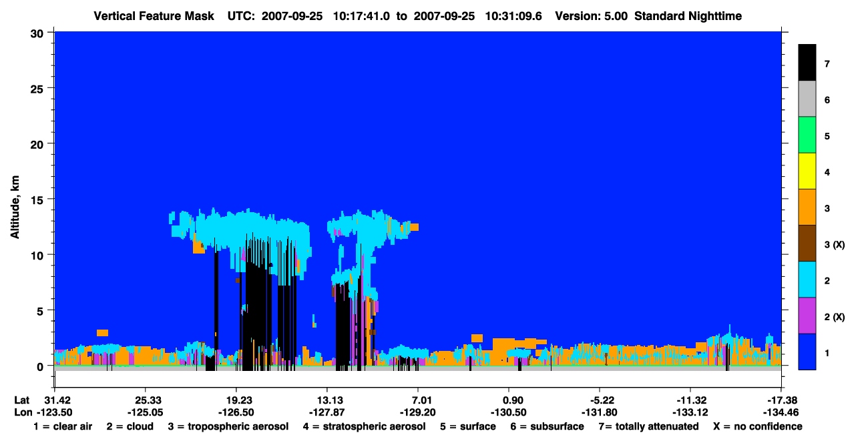Click the '6 = subsurface' legend text
Image resolution: width=868 pixels, height=445 pixels.
548,426
